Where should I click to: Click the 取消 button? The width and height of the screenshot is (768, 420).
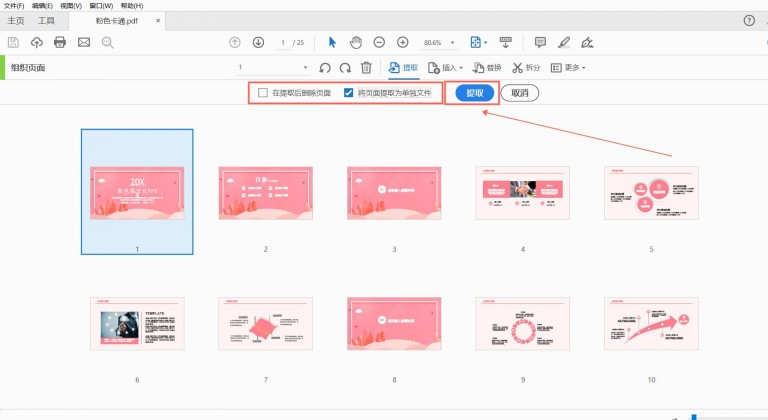(519, 93)
